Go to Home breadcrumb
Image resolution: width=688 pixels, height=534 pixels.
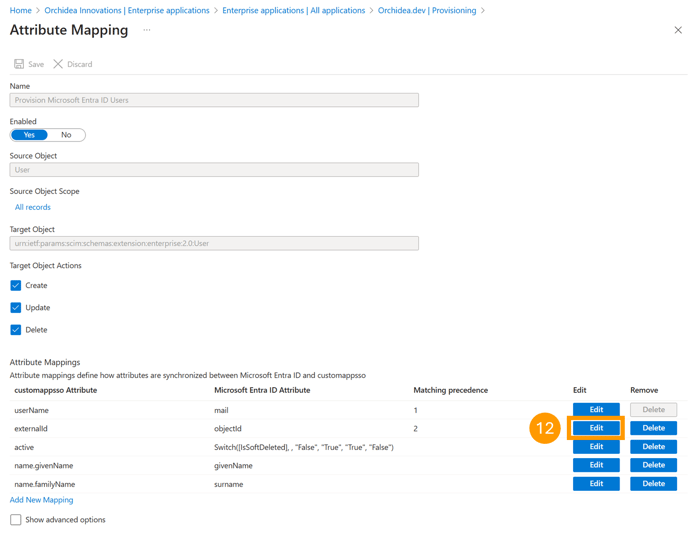[x=21, y=10]
